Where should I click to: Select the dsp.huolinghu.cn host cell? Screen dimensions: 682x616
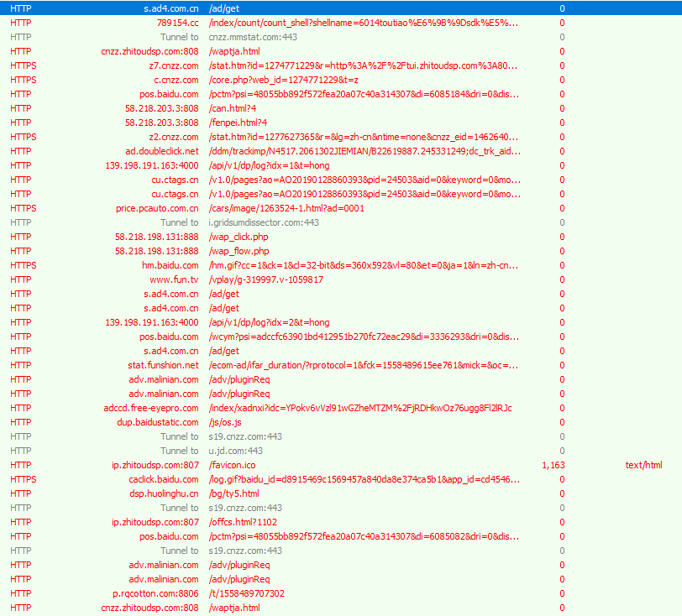point(164,493)
